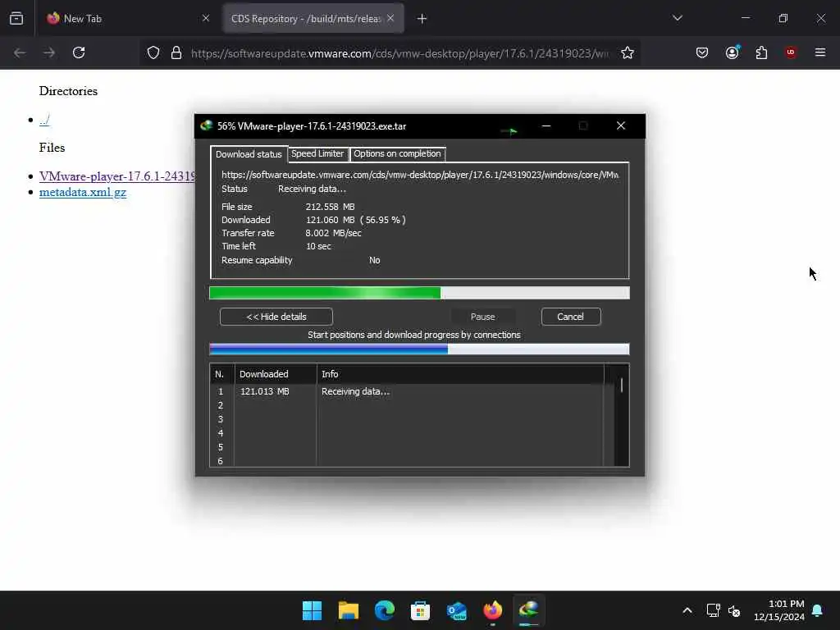
Task: Show hidden system tray icons
Action: 687,610
